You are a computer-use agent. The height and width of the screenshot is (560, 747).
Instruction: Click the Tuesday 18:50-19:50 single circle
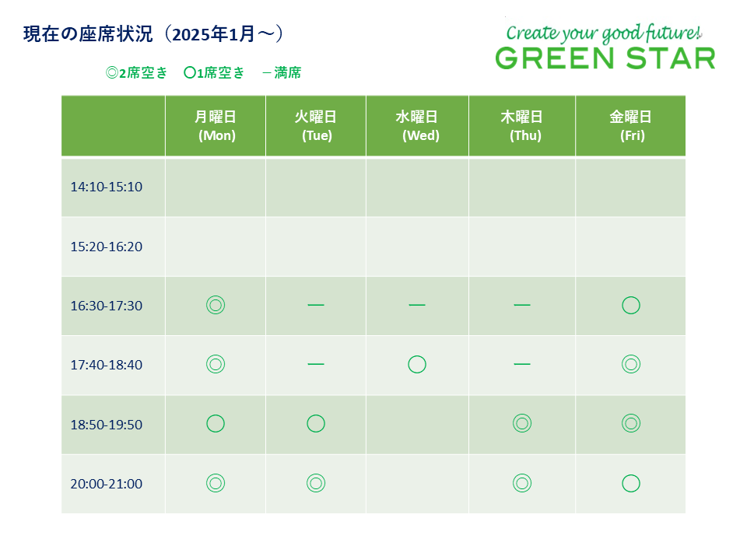316,423
